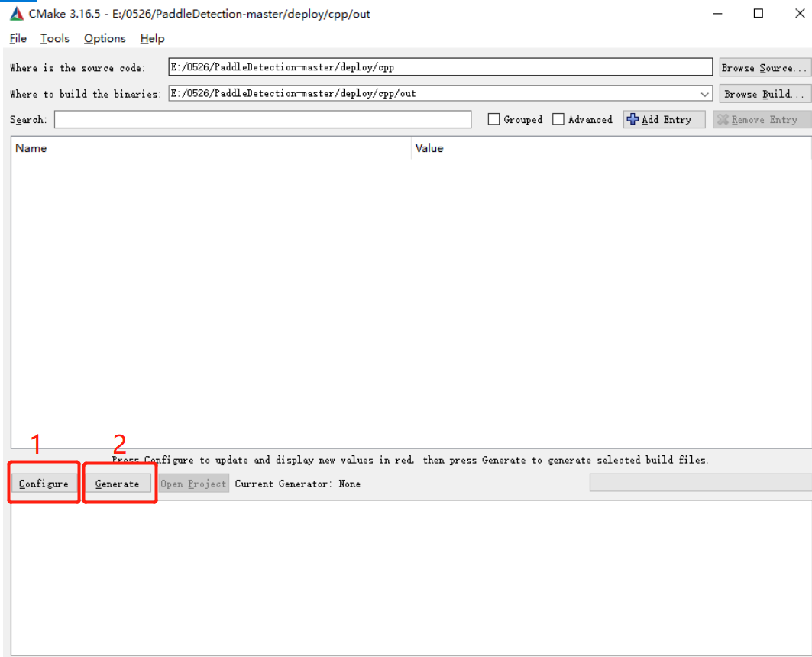Click the 'Current Generator: None' label

click(298, 484)
